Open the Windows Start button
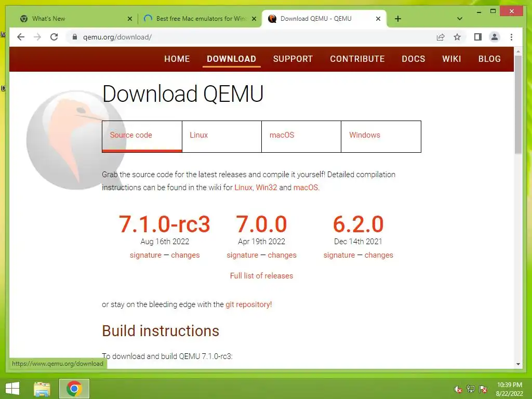Screen dimensions: 532x399 (x=12, y=389)
